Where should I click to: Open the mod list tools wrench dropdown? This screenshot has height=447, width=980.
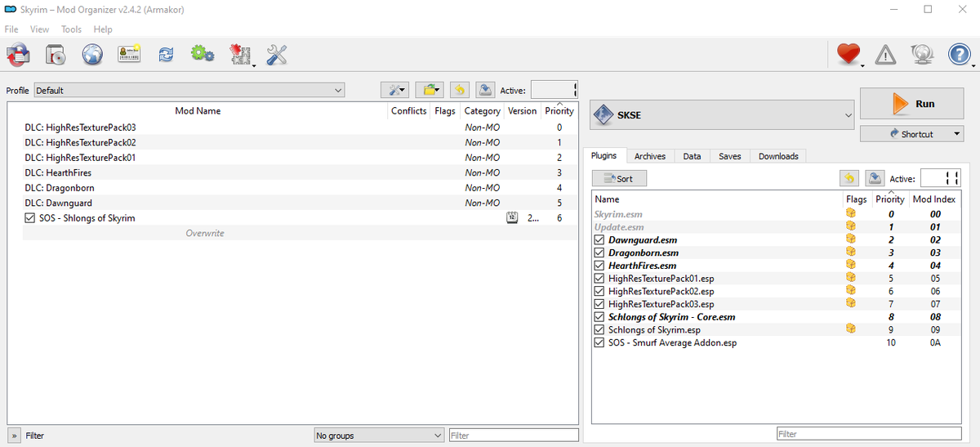395,90
